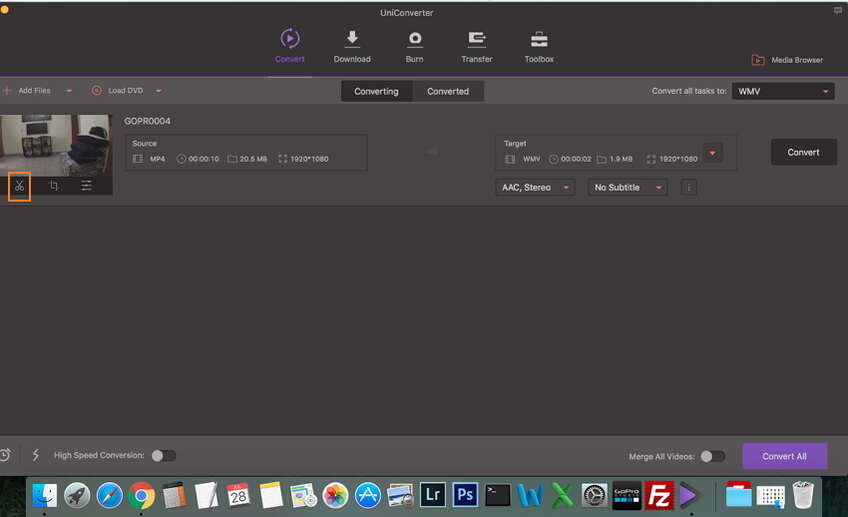This screenshot has width=848, height=517.
Task: Open Photoshop from the dock
Action: [465, 495]
